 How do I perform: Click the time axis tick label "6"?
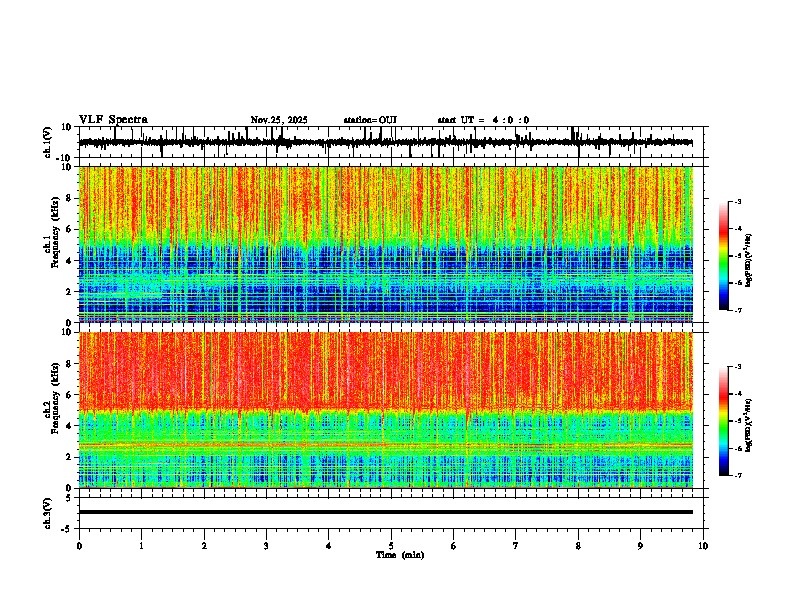(454, 546)
